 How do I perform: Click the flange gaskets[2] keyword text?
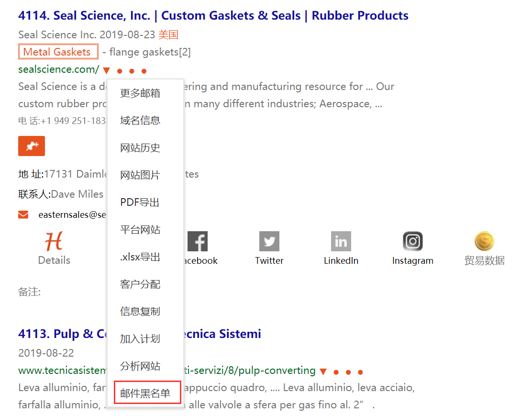click(x=150, y=52)
